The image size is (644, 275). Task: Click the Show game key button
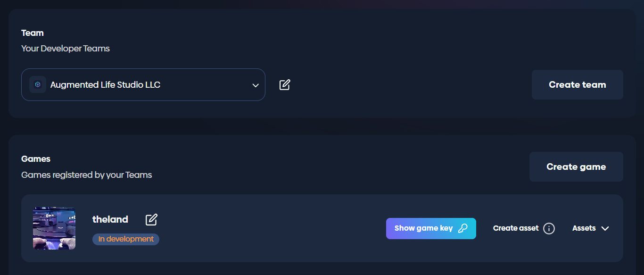[x=424, y=228]
